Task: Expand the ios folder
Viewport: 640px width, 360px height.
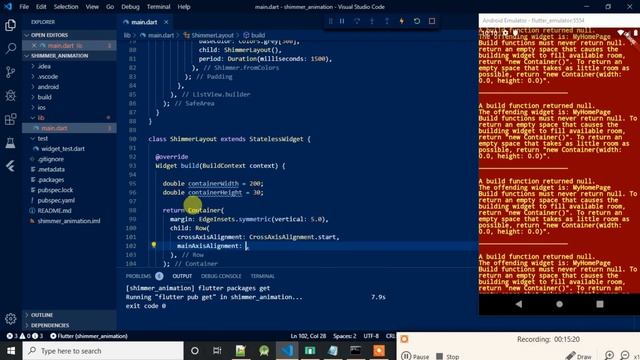Action: tap(69, 107)
